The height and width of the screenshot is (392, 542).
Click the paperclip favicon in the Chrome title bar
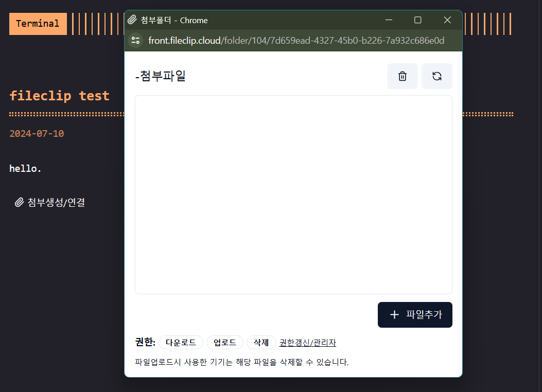coord(132,20)
